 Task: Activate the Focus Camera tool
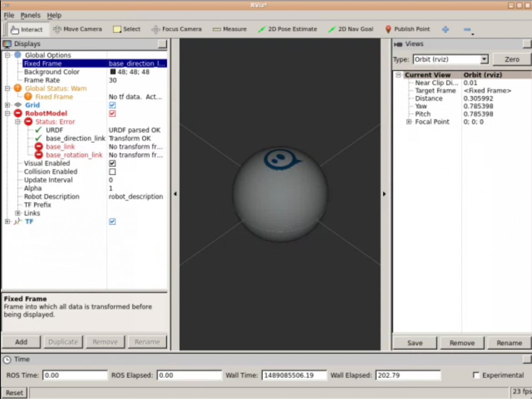[x=176, y=29]
